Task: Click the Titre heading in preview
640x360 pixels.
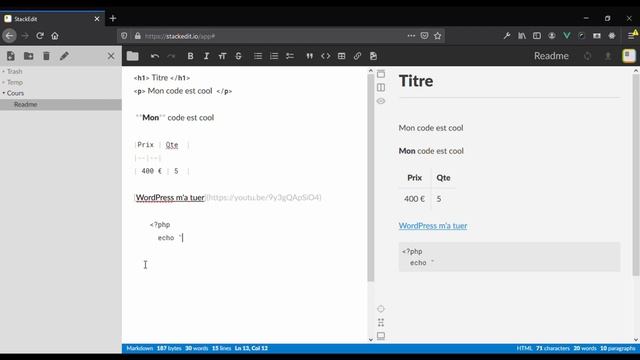Action: point(416,81)
